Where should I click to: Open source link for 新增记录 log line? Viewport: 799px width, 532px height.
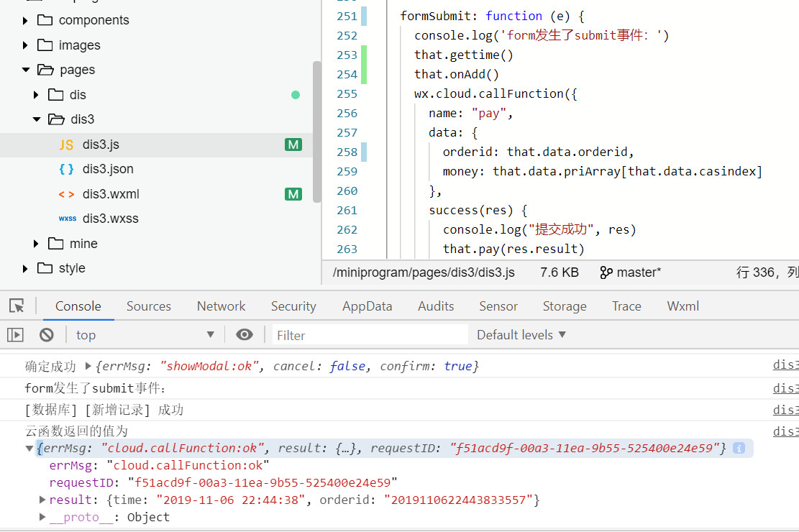tap(785, 410)
